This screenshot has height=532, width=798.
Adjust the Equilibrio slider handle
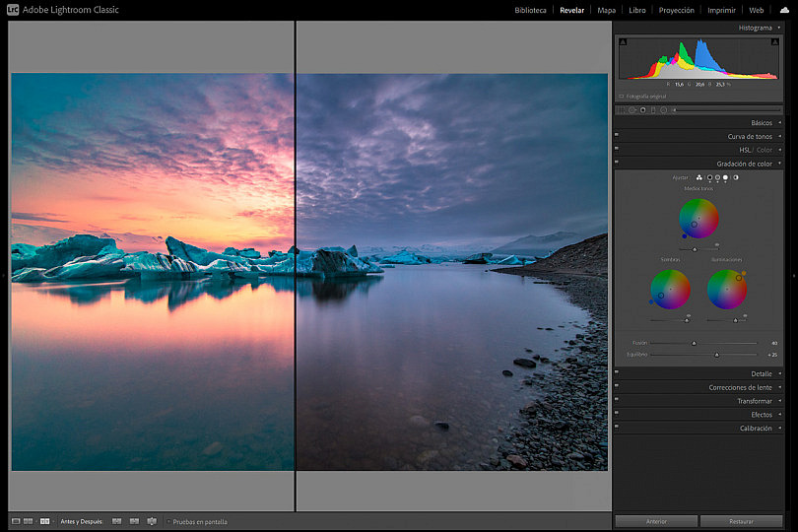716,355
